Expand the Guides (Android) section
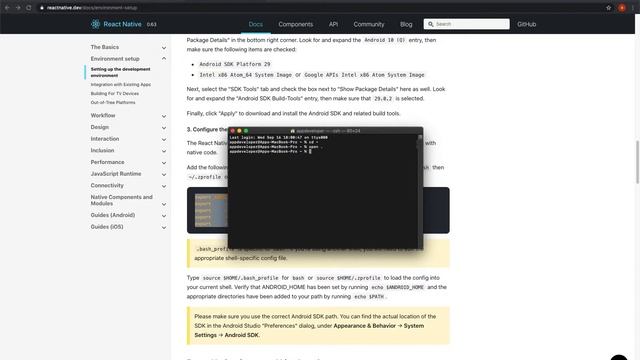Image resolution: width=640 pixels, height=360 pixels. [x=129, y=215]
